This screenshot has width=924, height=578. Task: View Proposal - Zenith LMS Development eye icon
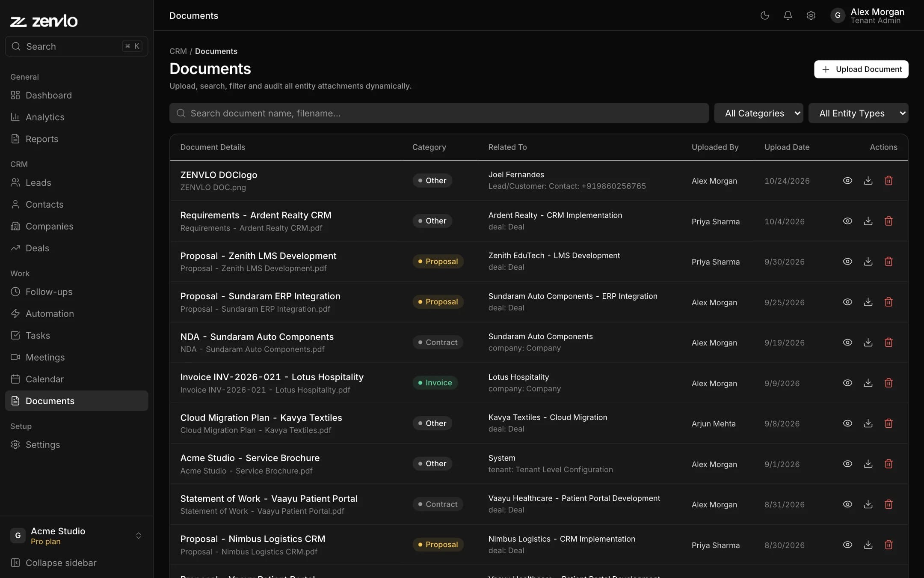[x=847, y=262]
